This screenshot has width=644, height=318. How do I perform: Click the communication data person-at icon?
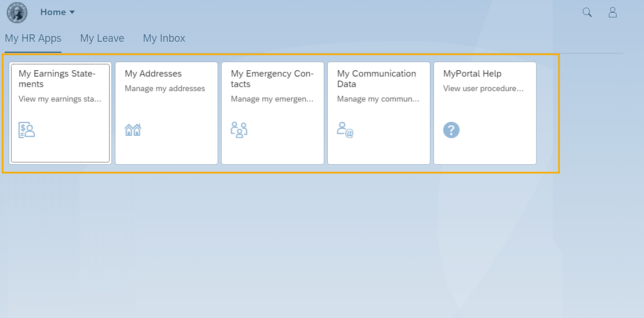pyautogui.click(x=345, y=129)
